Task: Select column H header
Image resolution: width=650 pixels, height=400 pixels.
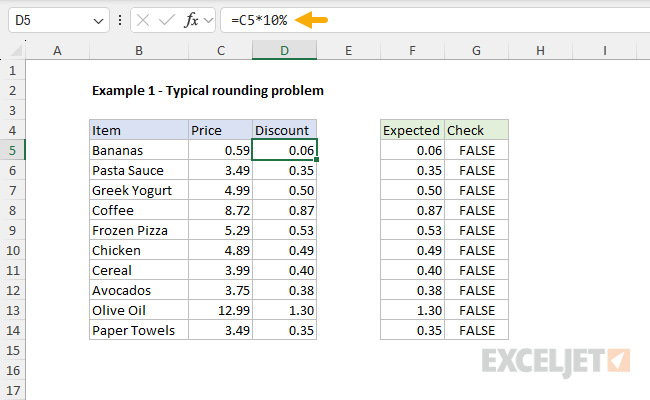Action: (x=540, y=51)
